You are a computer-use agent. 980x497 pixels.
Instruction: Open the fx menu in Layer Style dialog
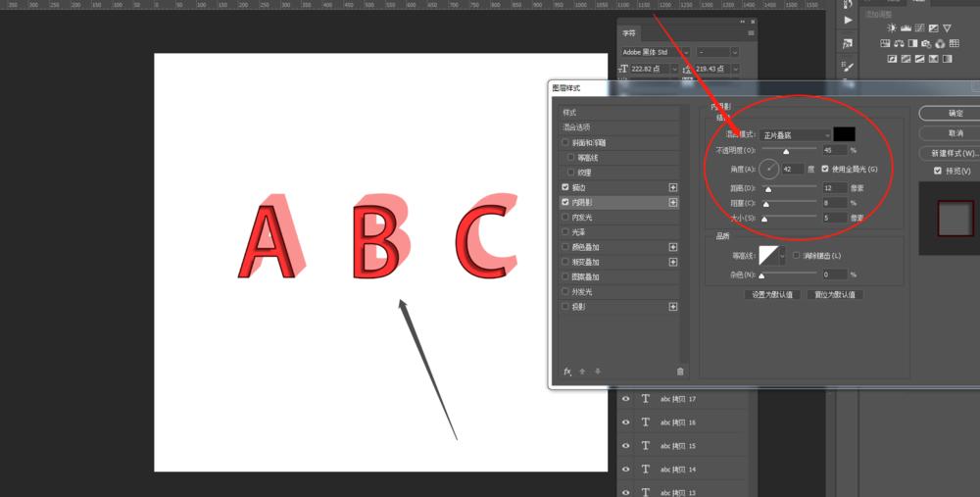point(567,372)
